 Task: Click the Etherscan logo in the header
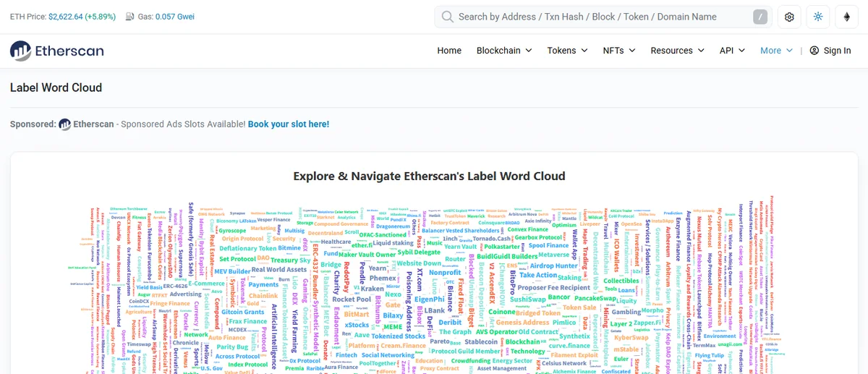pos(56,51)
